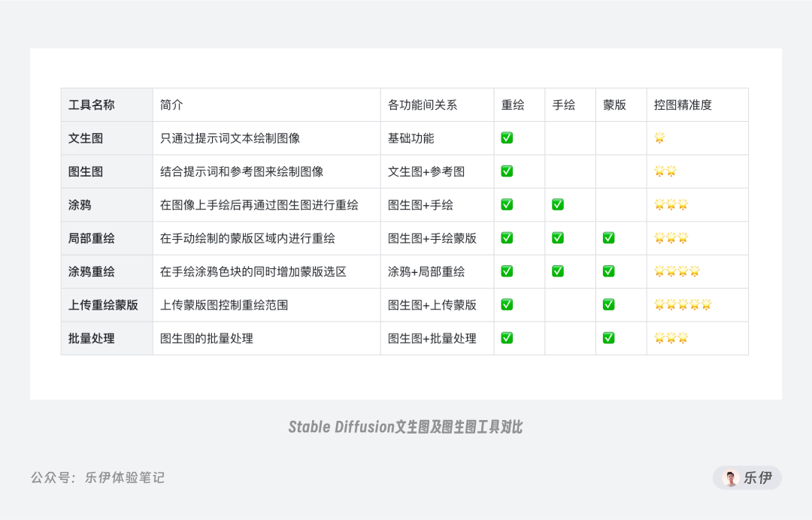Click the 涂鸦 row 手绘 check mark
The image size is (812, 520).
(x=558, y=204)
